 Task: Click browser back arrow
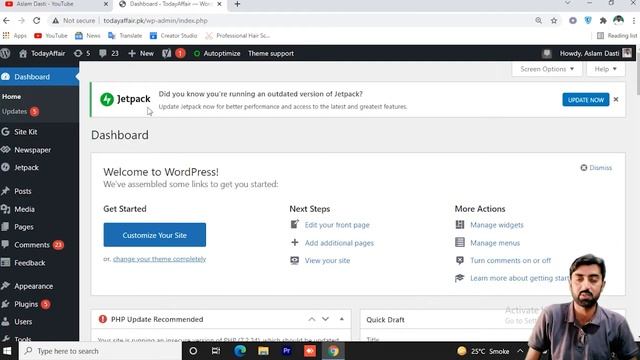tap(6, 20)
